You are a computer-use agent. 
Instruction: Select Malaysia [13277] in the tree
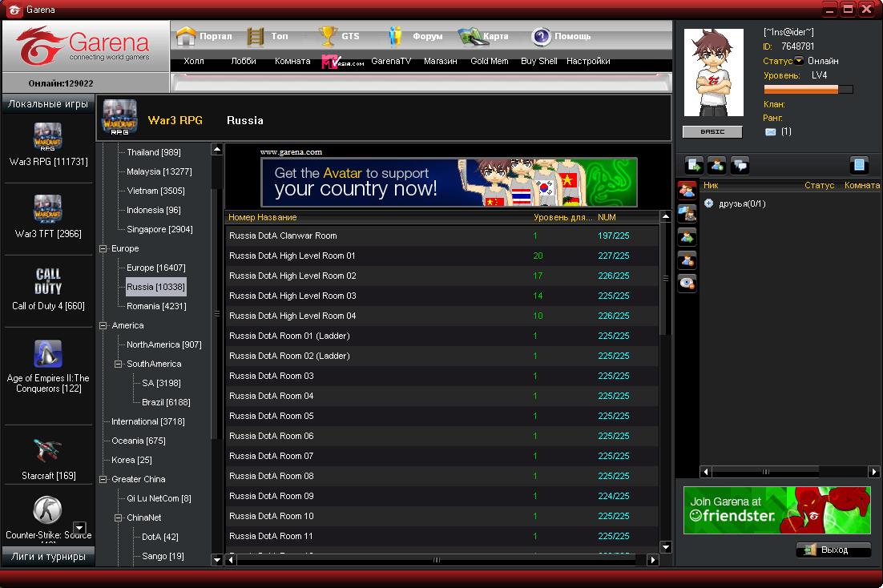tap(159, 171)
